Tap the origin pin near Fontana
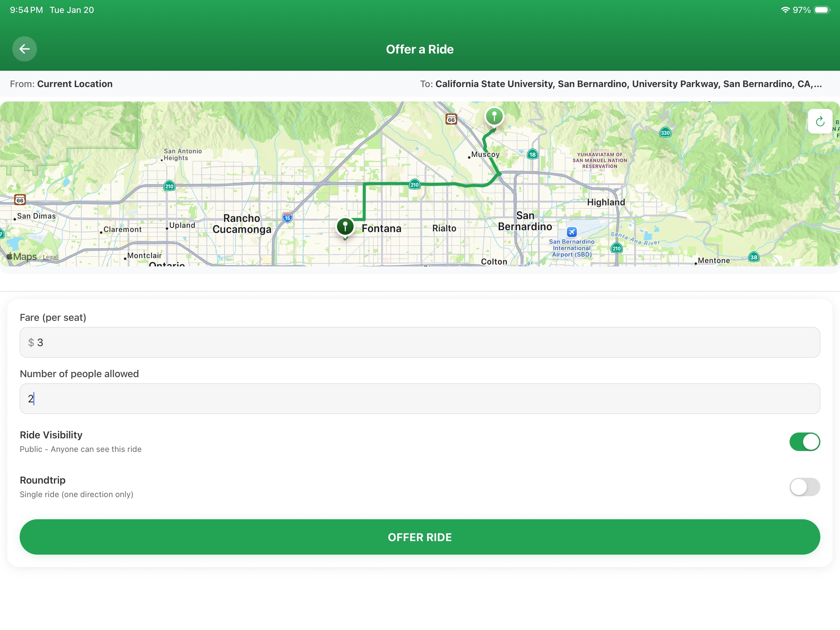The height and width of the screenshot is (630, 840). (x=345, y=227)
